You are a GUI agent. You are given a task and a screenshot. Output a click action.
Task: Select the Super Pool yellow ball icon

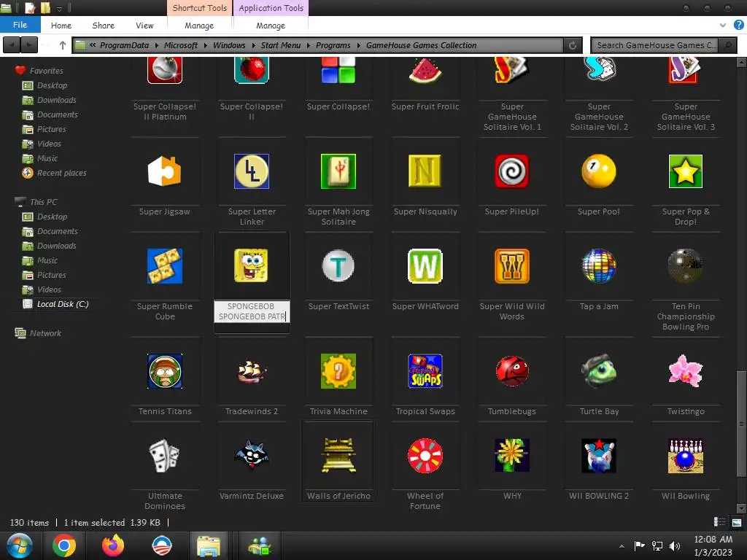coord(599,171)
